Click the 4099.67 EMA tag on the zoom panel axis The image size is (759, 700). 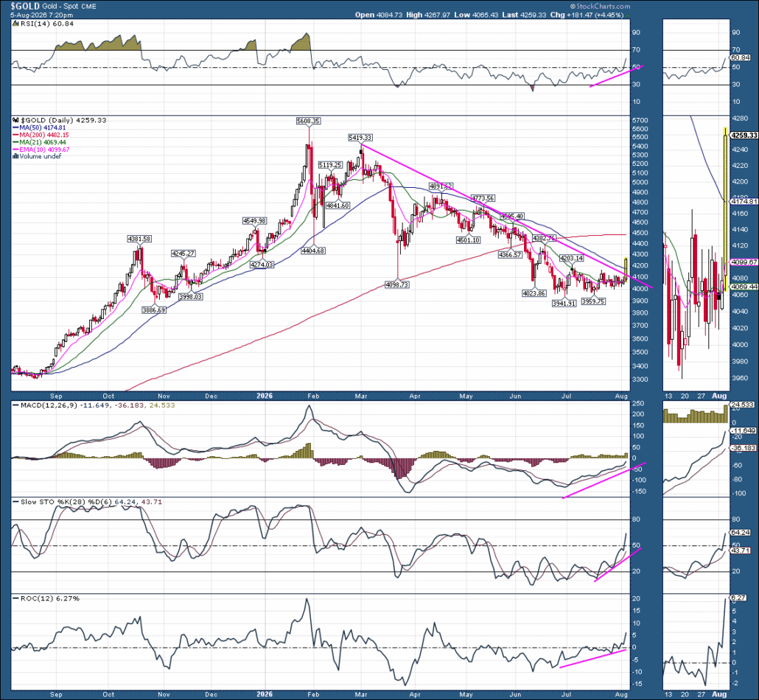pyautogui.click(x=744, y=262)
